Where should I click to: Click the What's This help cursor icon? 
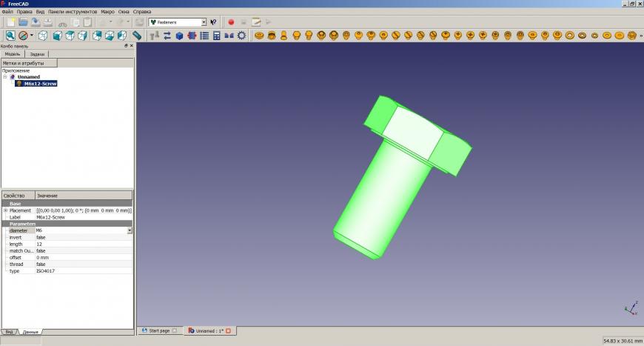pos(213,22)
